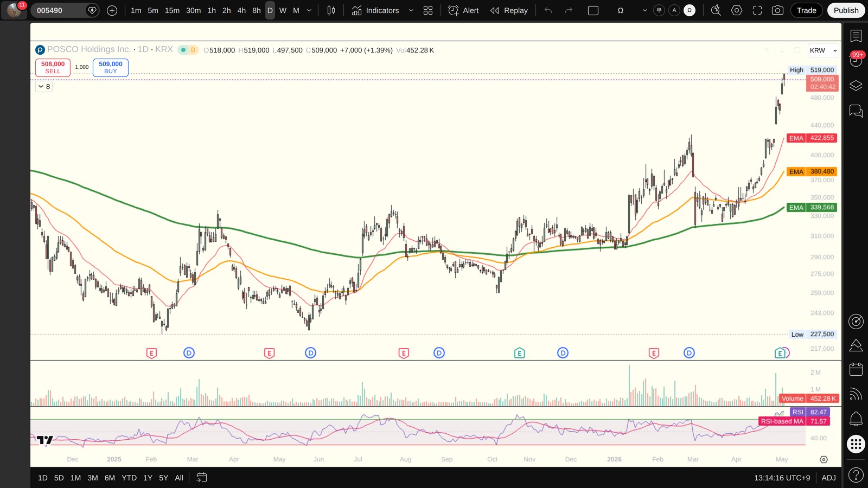Click the 509,000 BUY button
The image size is (868, 488).
[111, 67]
